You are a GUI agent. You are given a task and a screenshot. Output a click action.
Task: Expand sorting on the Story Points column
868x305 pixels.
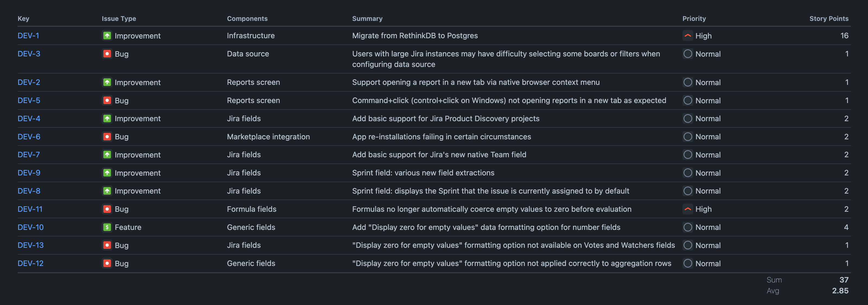click(x=829, y=18)
